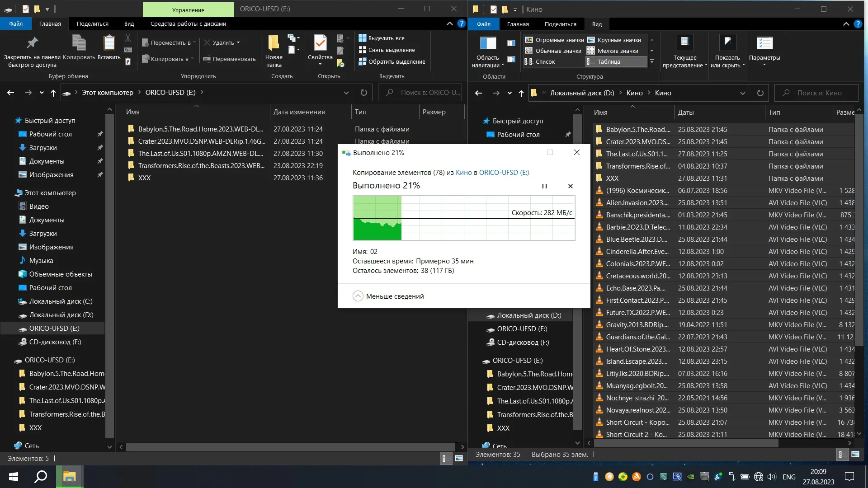Image resolution: width=868 pixels, height=488 pixels.
Task: Switch to Главная tab in Кино window
Action: (518, 24)
